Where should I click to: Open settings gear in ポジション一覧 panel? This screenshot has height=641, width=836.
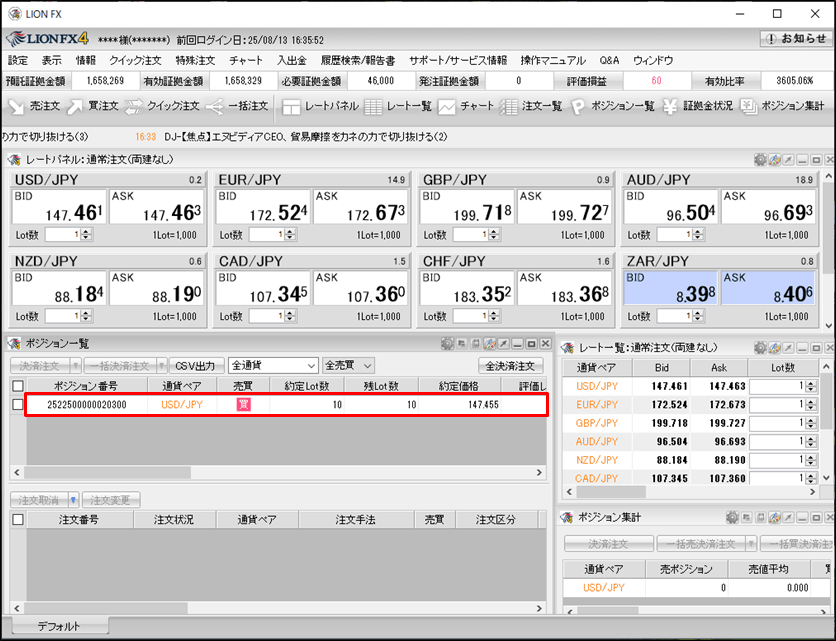447,343
